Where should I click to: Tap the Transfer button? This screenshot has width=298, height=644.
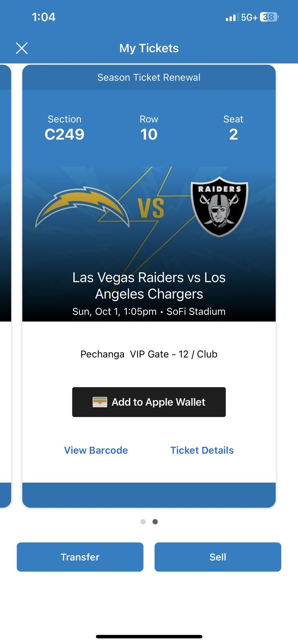(x=80, y=557)
